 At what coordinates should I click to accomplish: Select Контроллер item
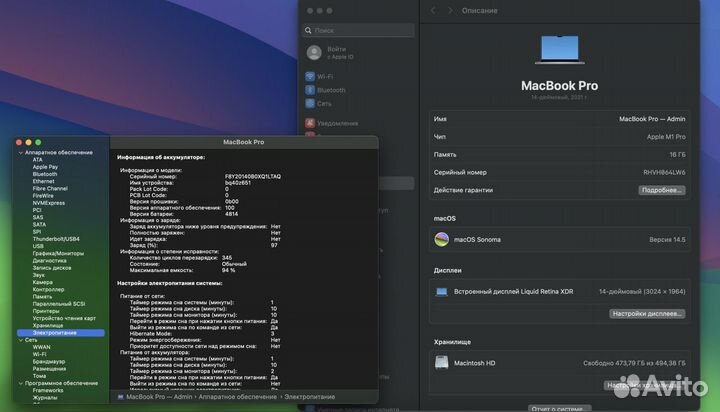[x=48, y=289]
